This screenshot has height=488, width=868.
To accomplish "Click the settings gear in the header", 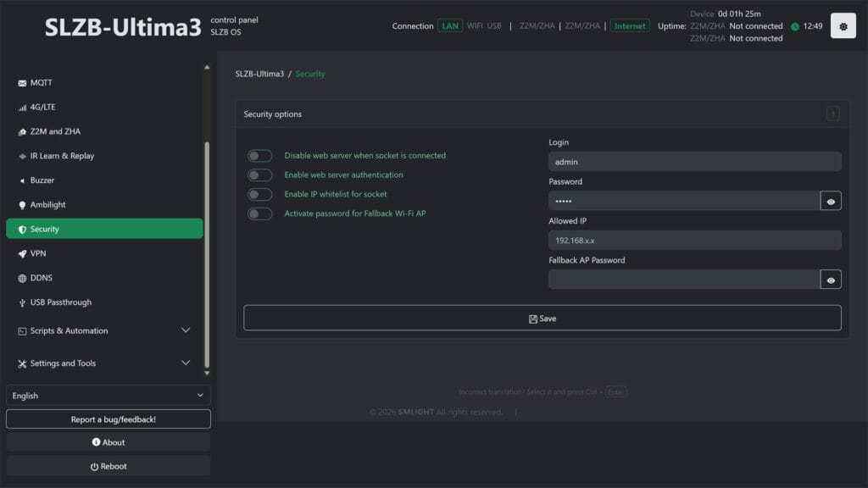I will [x=843, y=25].
